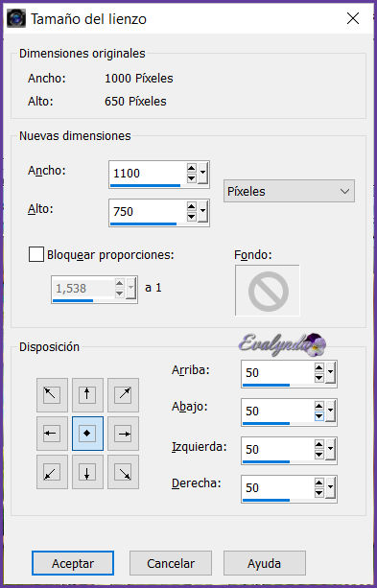Open the Arriba value slider dropdown

click(x=330, y=372)
